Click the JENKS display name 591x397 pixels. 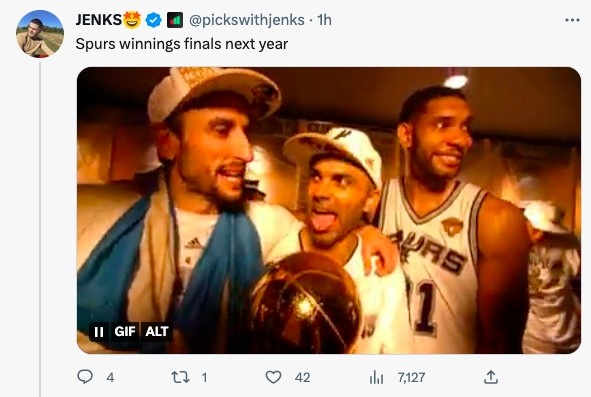click(x=99, y=20)
